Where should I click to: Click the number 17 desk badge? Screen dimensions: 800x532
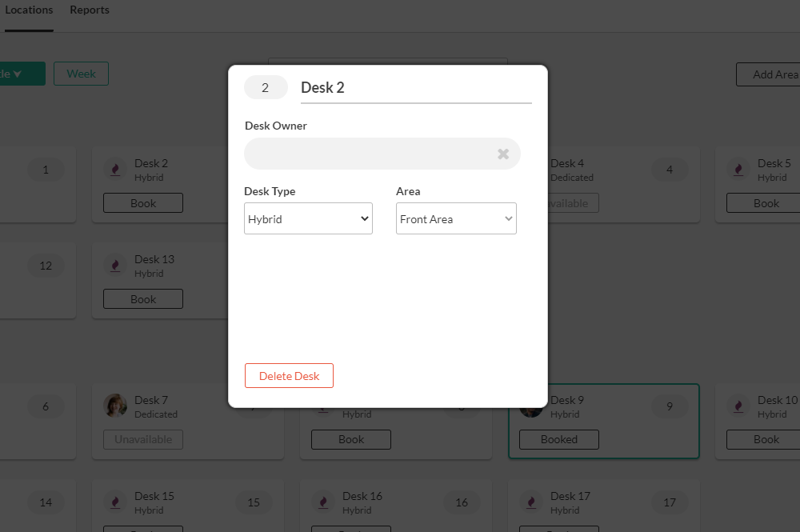(x=670, y=502)
